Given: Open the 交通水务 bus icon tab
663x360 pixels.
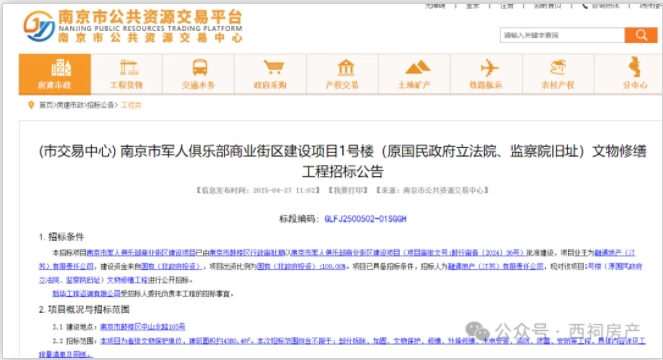Looking at the screenshot, I should (x=198, y=74).
